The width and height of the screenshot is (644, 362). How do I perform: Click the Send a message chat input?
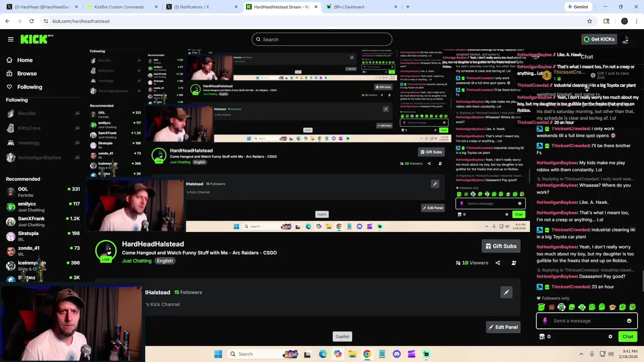click(x=587, y=321)
